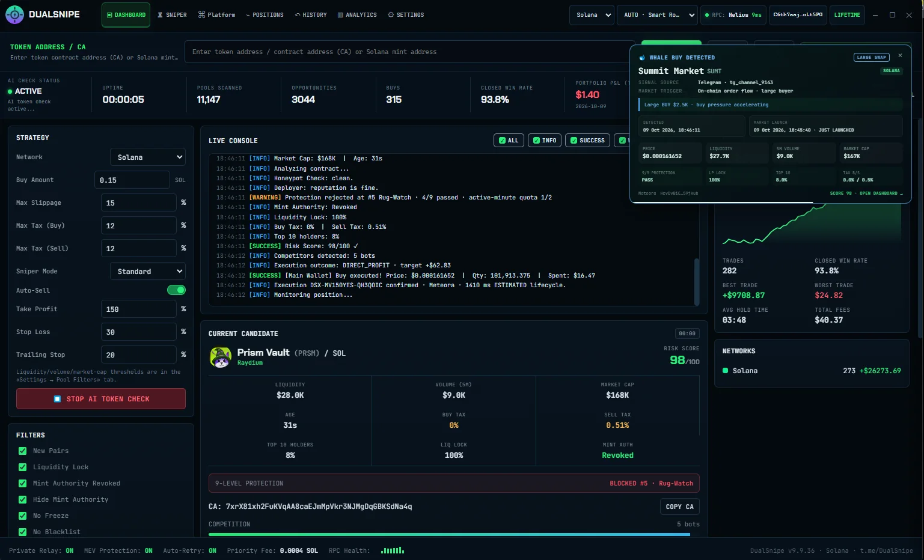Click the RPC Health signal bars indicator
This screenshot has height=560, width=924.
click(393, 550)
